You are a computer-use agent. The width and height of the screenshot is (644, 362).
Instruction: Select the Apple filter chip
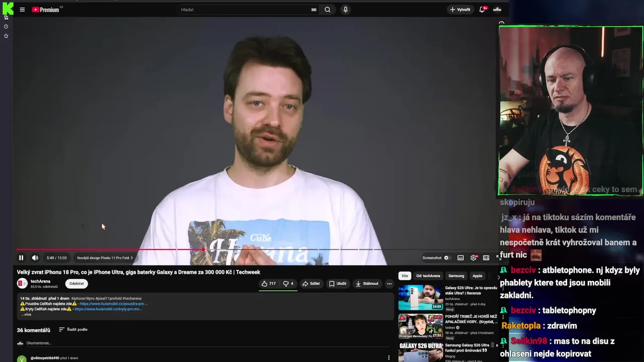click(477, 276)
